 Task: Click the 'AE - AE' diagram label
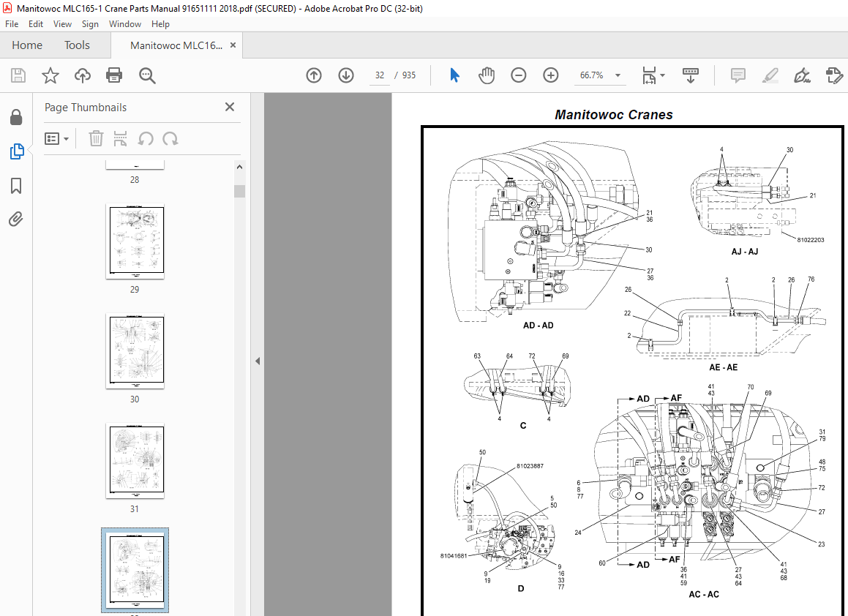723,367
